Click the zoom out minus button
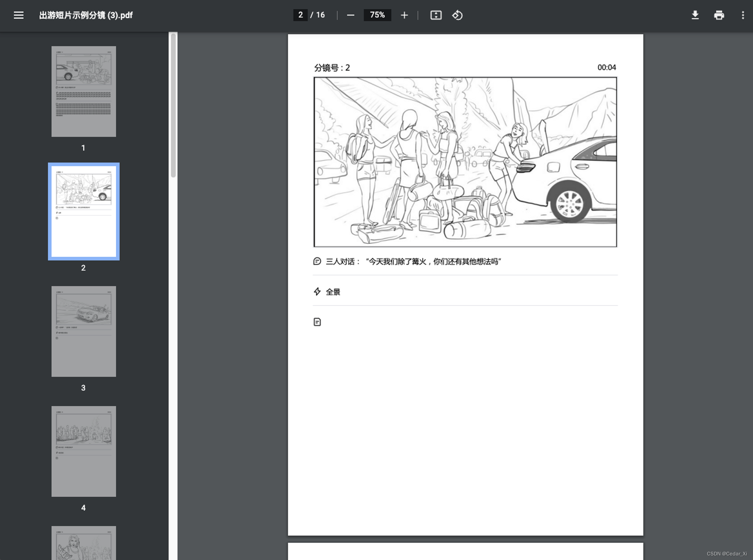The image size is (753, 560). click(351, 15)
